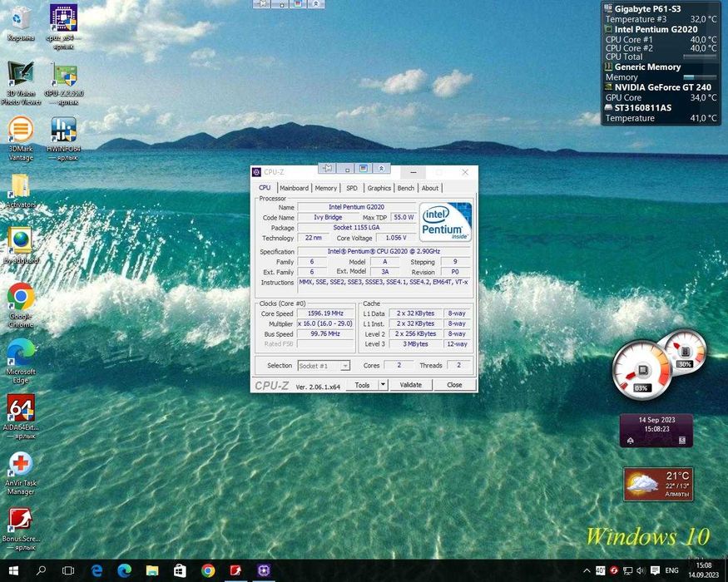Click pin icon on CPU-Z title bar overlay
The image size is (728, 582).
[x=328, y=169]
